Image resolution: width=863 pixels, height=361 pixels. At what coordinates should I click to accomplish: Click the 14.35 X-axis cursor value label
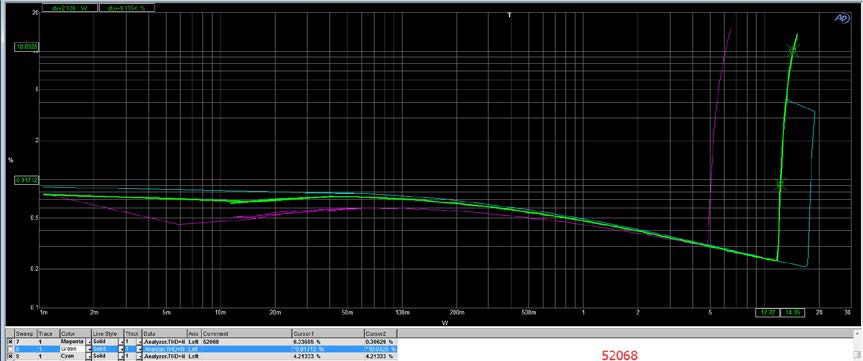792,312
